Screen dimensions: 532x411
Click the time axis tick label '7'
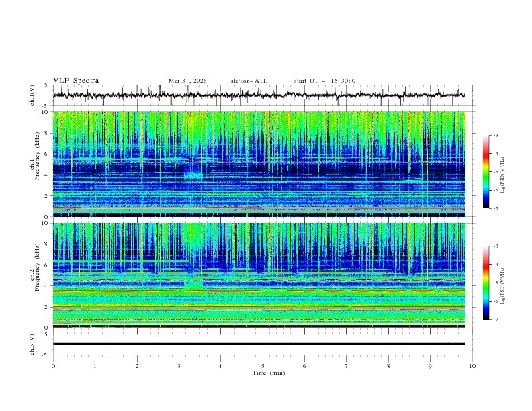(x=347, y=366)
